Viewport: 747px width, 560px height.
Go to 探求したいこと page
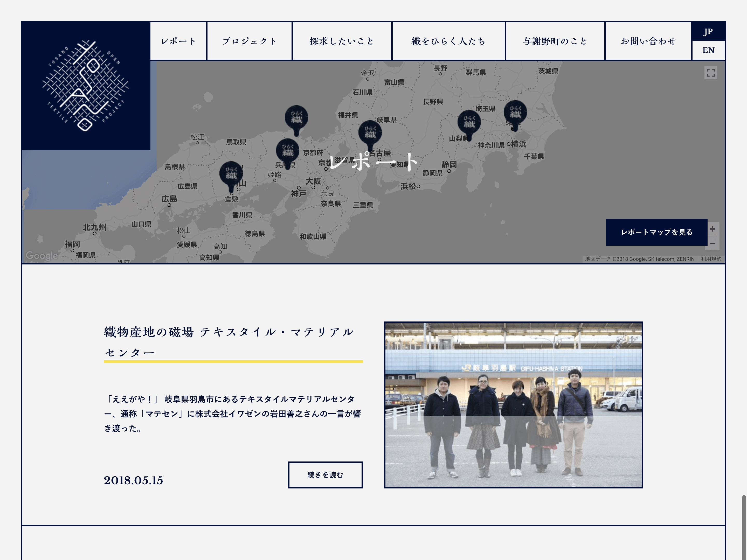click(342, 41)
